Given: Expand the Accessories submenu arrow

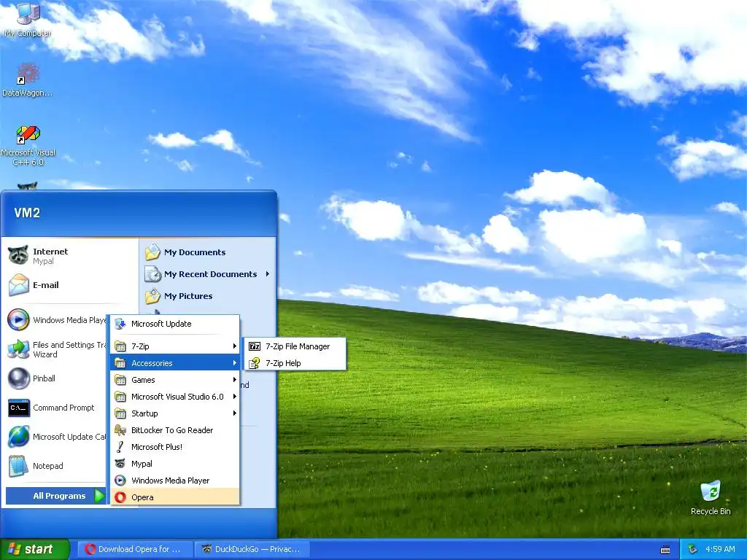Looking at the screenshot, I should click(x=234, y=363).
